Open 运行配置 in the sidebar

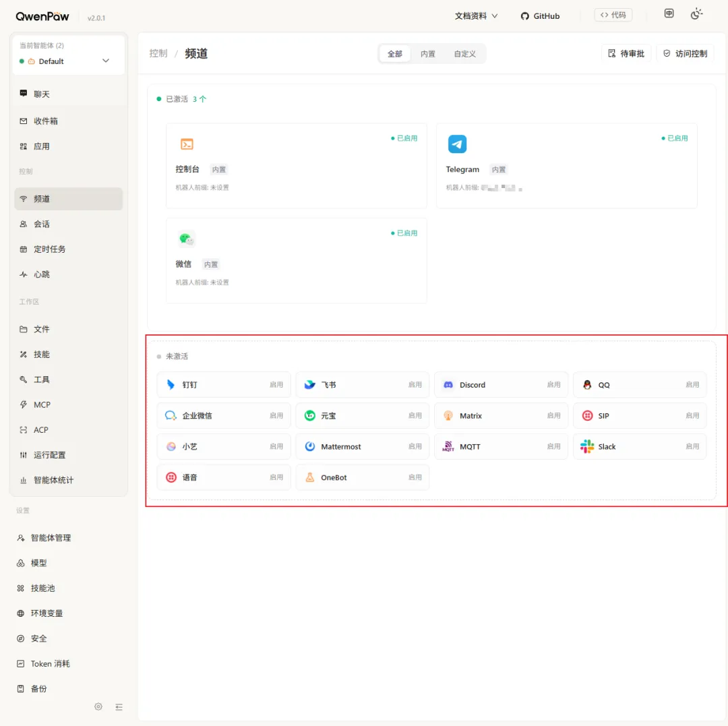[68, 455]
